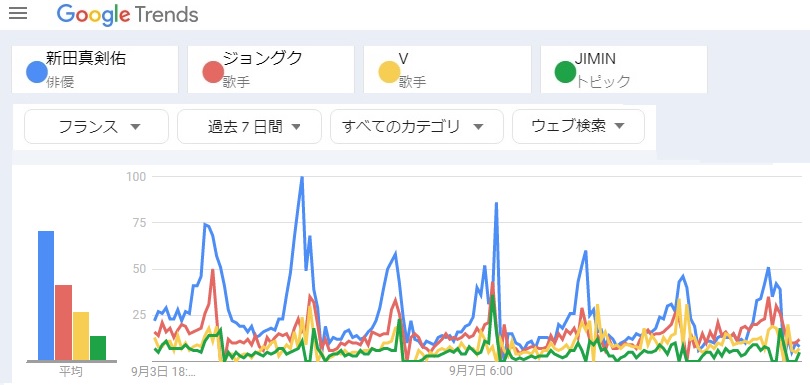Viewport: 810px width, 385px height.
Task: Open the フランス region dropdown
Action: [x=97, y=127]
